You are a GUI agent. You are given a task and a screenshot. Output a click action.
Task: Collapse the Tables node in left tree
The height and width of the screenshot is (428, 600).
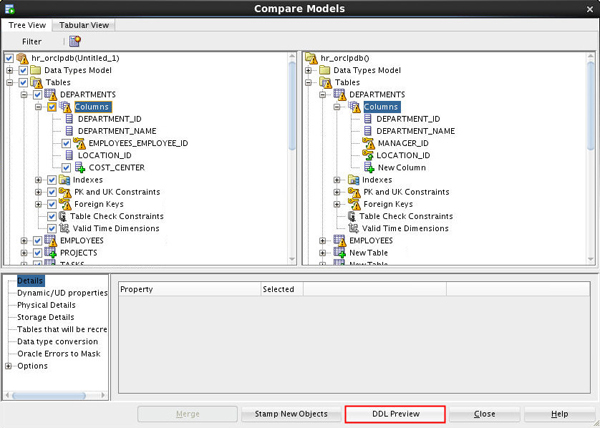[10, 83]
